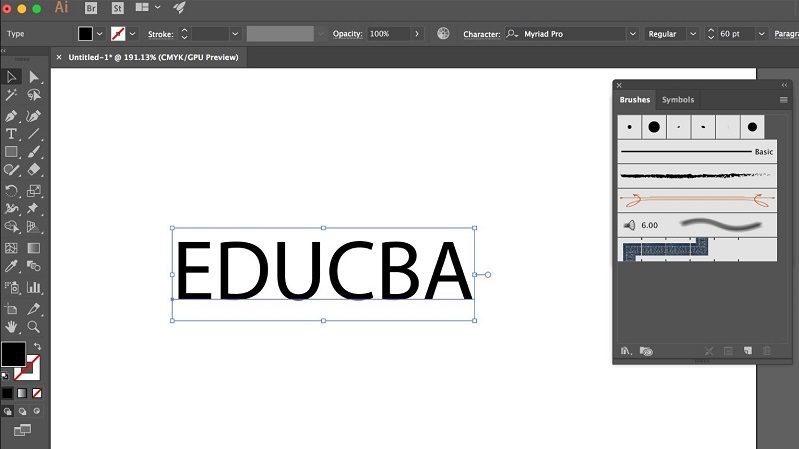Change the screen mode
799x449 pixels.
point(22,430)
